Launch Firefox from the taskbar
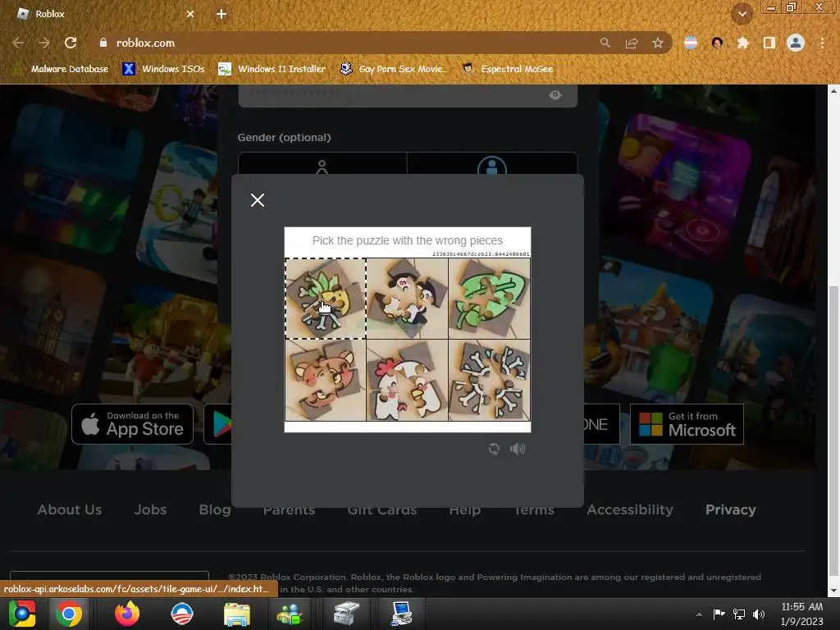 pyautogui.click(x=127, y=614)
